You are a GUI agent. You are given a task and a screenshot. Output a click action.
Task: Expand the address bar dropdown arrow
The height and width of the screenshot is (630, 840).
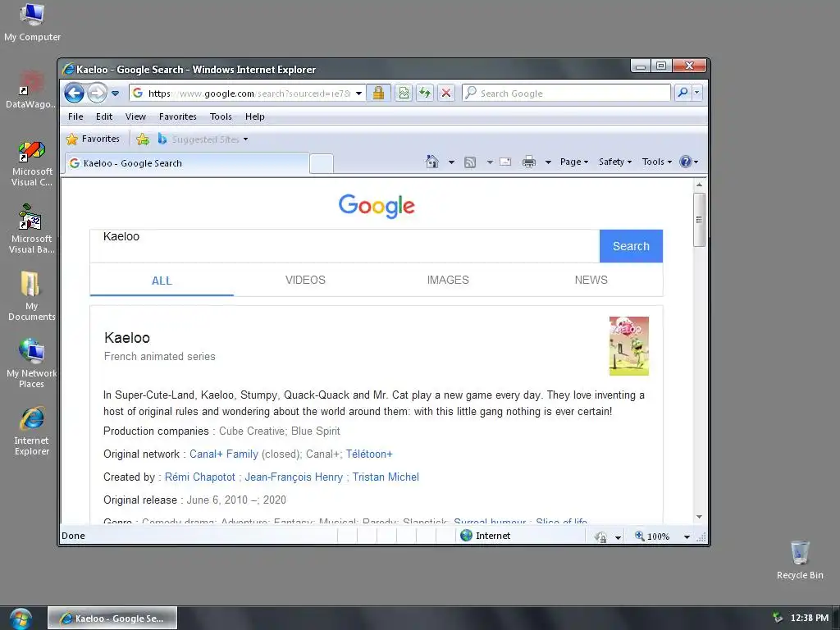[359, 94]
